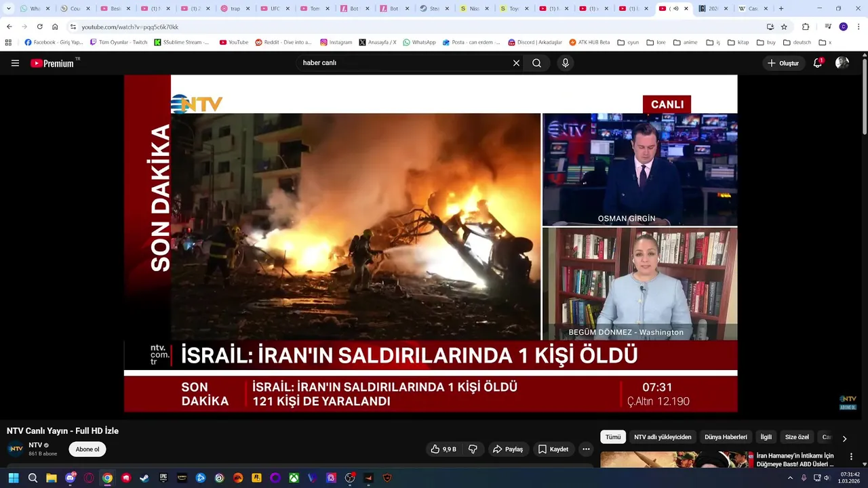
Task: Toggle tray microphone icon
Action: 804,478
